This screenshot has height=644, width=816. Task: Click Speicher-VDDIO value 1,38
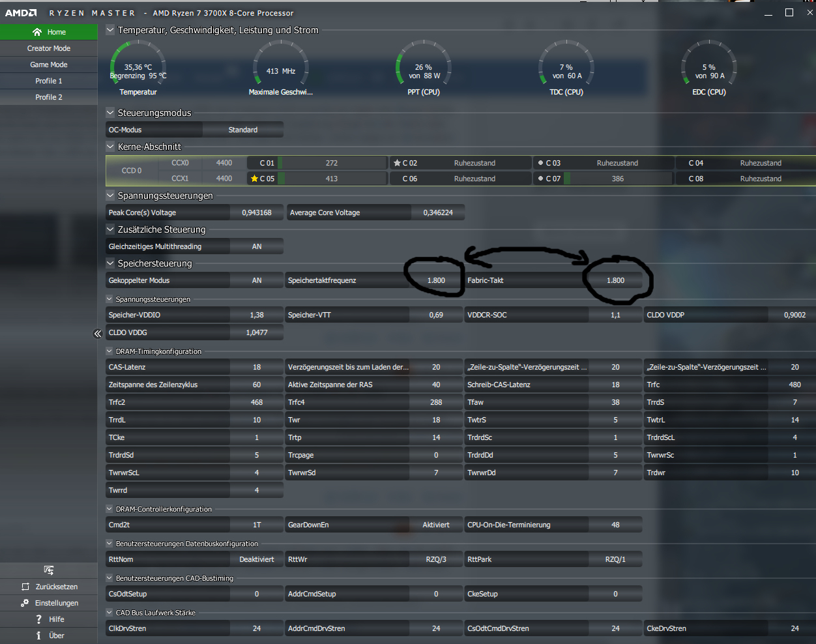click(257, 315)
